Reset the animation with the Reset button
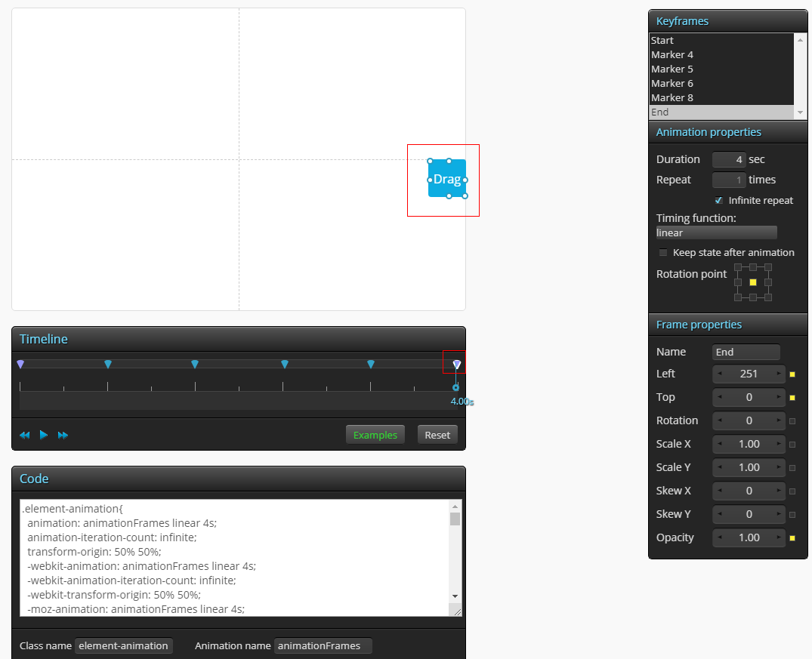This screenshot has width=812, height=659. (437, 434)
